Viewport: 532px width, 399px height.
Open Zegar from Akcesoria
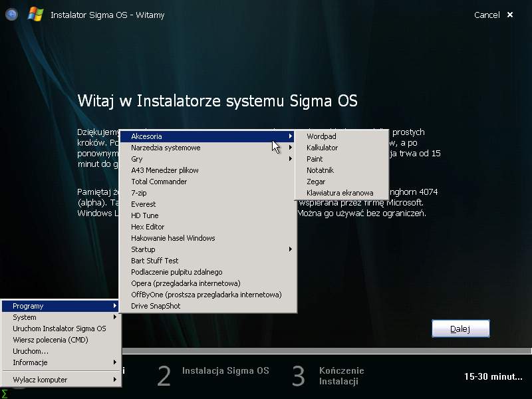click(342, 182)
